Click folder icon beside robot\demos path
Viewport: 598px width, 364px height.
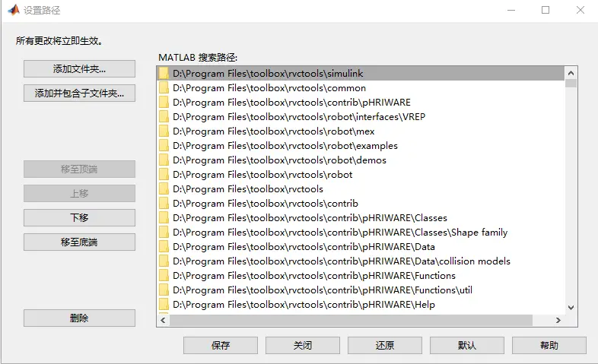164,160
